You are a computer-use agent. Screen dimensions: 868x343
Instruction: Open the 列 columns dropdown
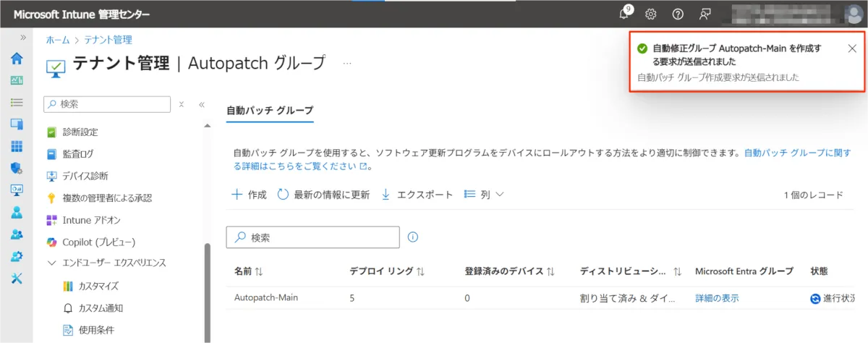click(484, 195)
